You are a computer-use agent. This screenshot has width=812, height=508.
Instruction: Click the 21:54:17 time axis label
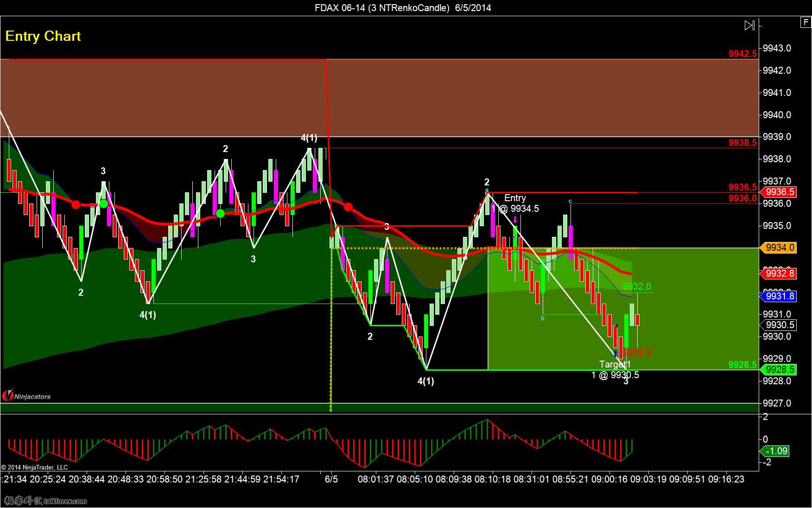[x=281, y=479]
